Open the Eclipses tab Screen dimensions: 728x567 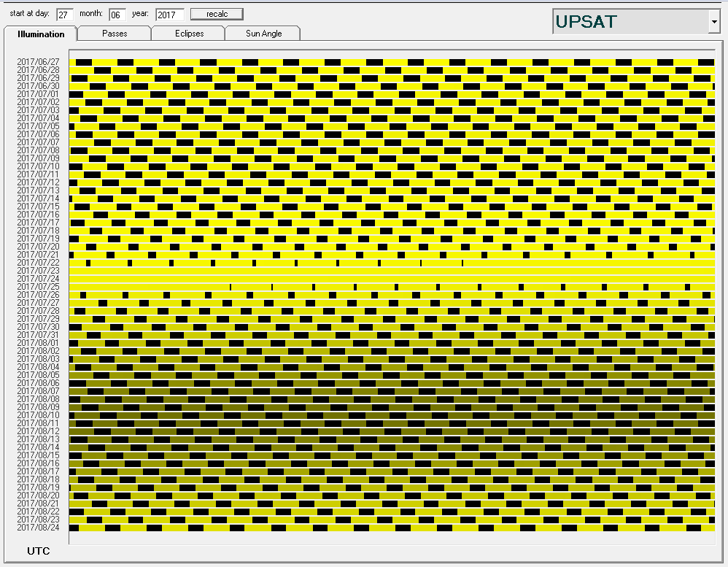[x=189, y=34]
